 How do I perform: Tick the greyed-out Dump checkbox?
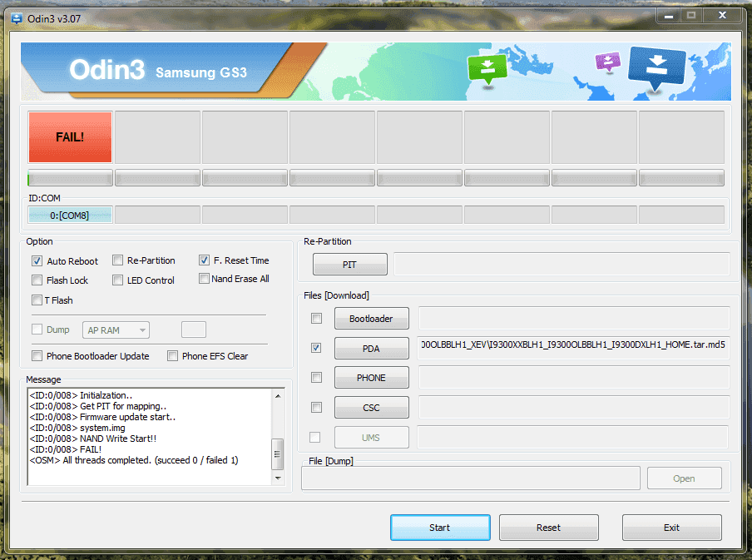tap(37, 330)
